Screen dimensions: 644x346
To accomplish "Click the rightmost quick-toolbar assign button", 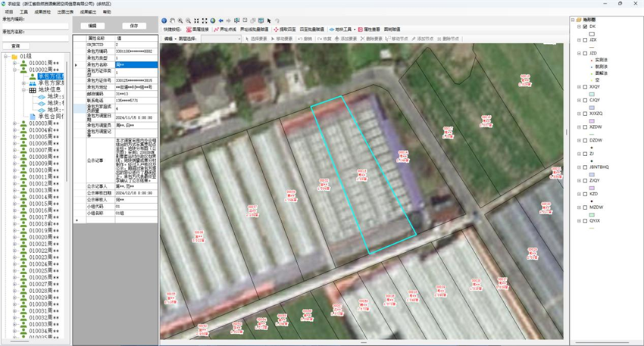I will (392, 30).
